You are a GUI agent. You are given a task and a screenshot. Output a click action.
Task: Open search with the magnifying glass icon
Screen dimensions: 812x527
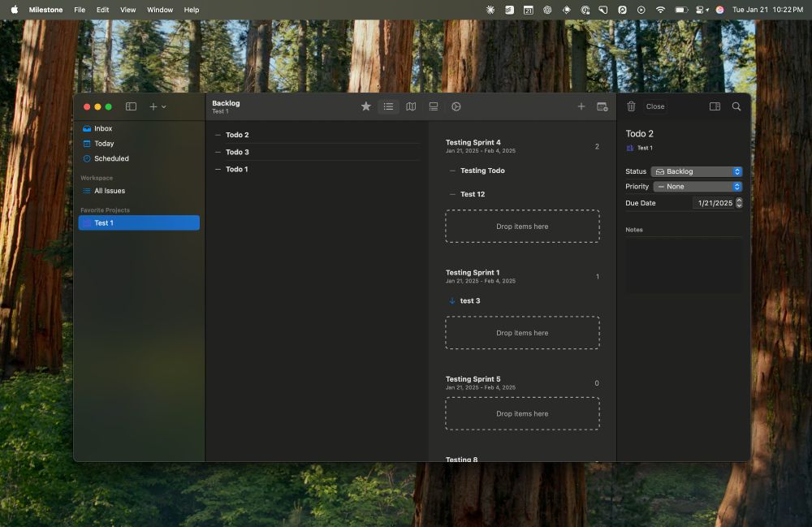point(736,106)
